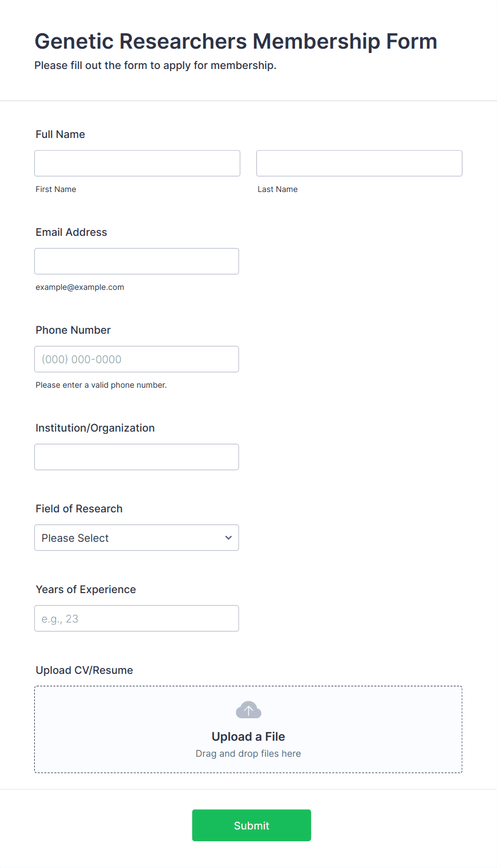Select the Email Address text box

tap(137, 261)
